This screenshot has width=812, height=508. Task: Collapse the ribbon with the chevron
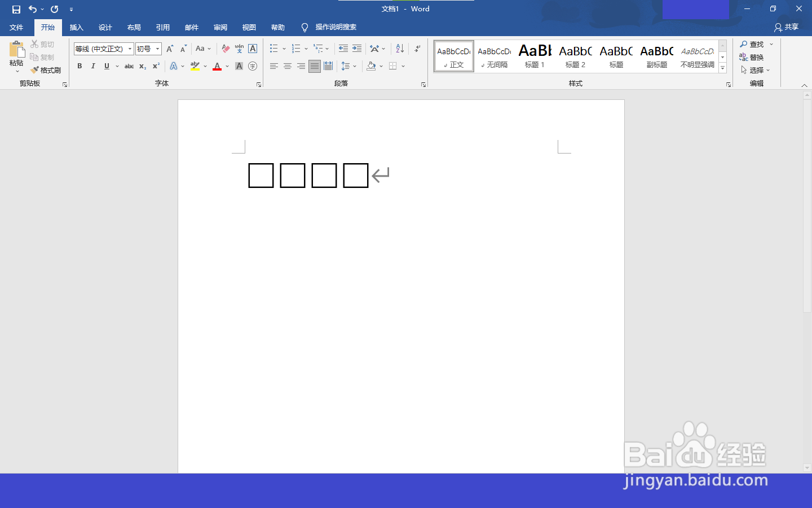click(804, 85)
